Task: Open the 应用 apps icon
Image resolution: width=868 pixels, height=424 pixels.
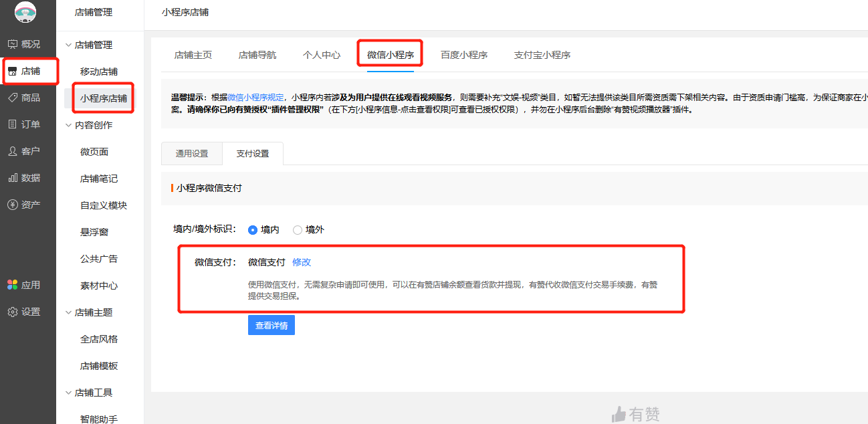Action: tap(13, 285)
